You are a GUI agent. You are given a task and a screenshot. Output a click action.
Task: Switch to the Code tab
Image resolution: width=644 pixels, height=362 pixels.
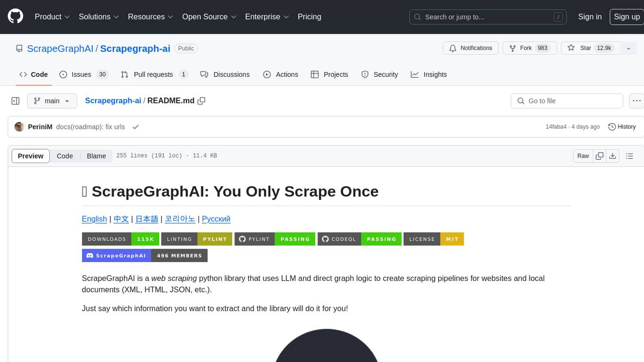point(34,74)
